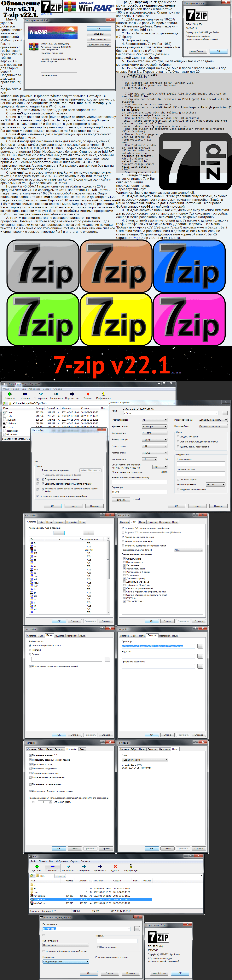Click the blue 7zip logo image
Screen dimensions: 232x980
189,266
